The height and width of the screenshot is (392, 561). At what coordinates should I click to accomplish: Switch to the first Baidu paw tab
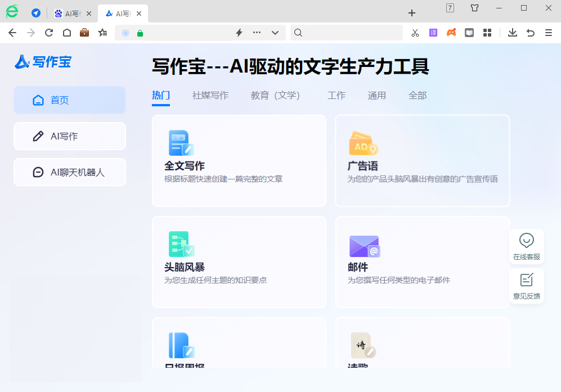point(68,13)
